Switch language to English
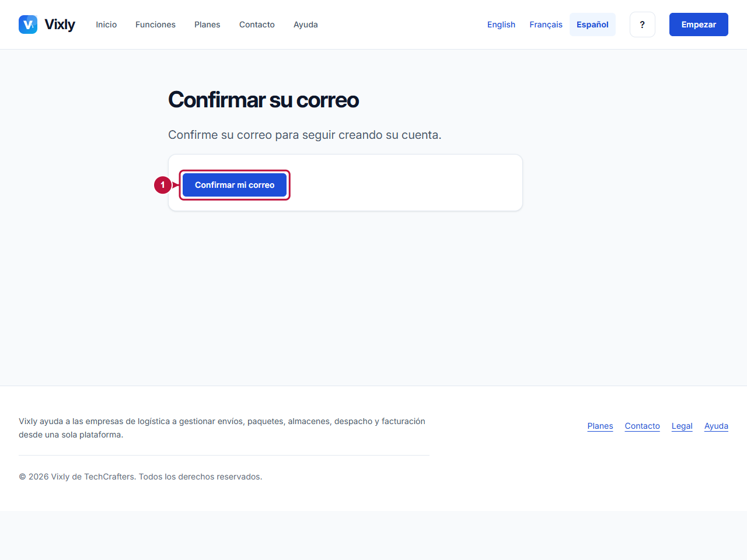Screen dimensions: 747x560 point(501,24)
